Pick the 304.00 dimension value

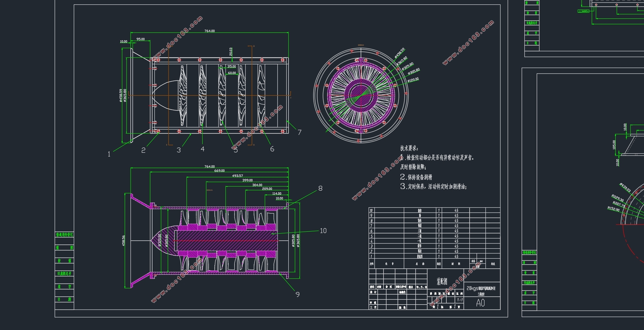pyautogui.click(x=257, y=185)
